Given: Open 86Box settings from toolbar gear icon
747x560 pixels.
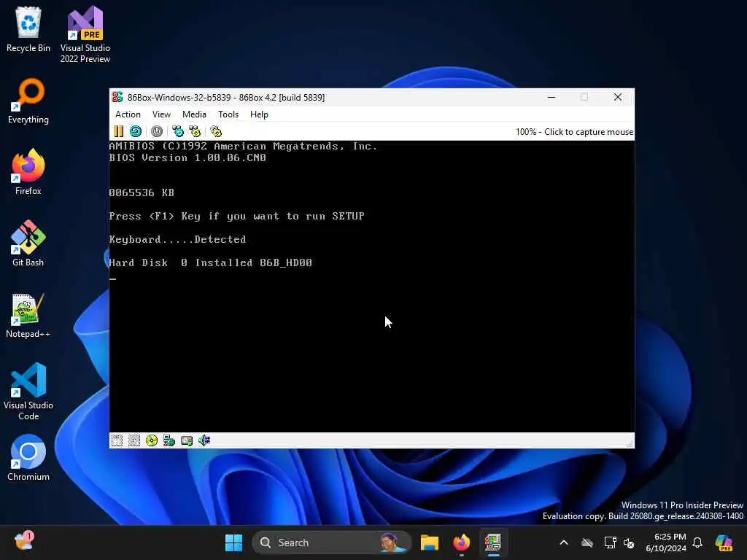Looking at the screenshot, I should tap(216, 131).
